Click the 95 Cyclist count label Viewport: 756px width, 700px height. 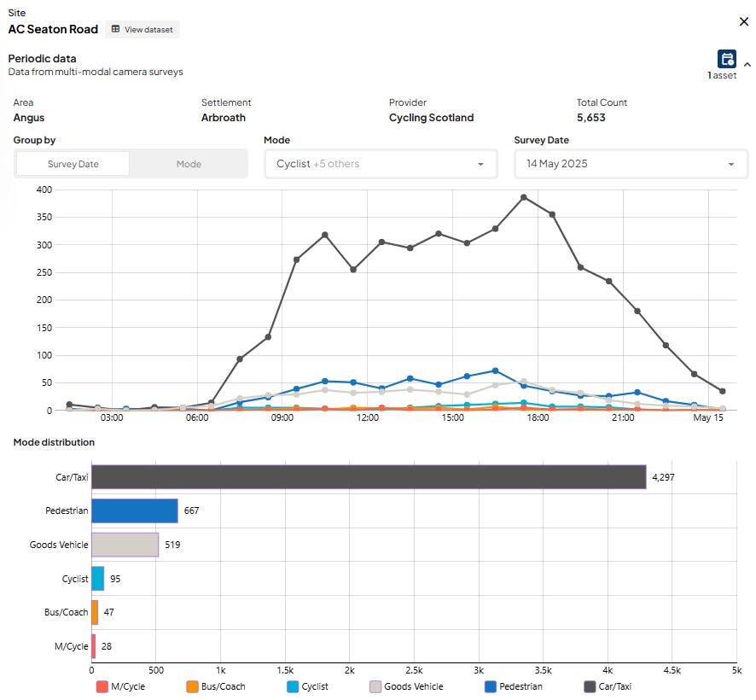(x=115, y=579)
